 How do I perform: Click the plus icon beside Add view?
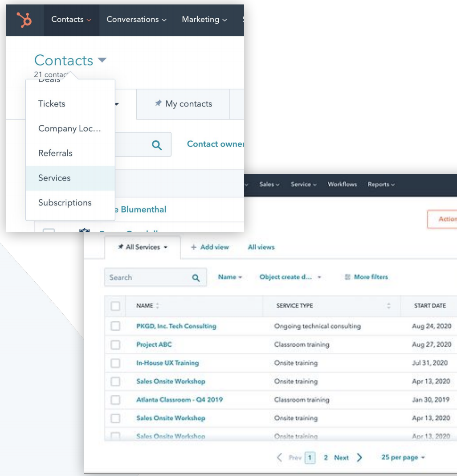pyautogui.click(x=194, y=247)
